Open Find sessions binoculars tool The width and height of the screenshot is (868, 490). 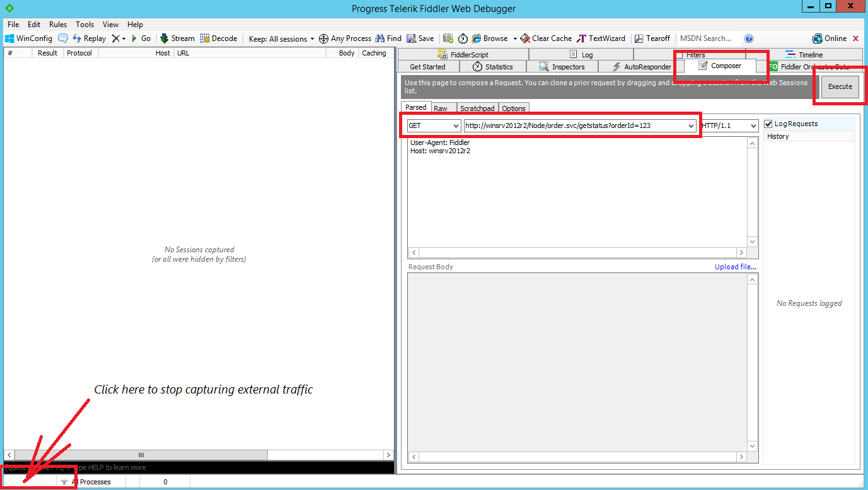388,38
